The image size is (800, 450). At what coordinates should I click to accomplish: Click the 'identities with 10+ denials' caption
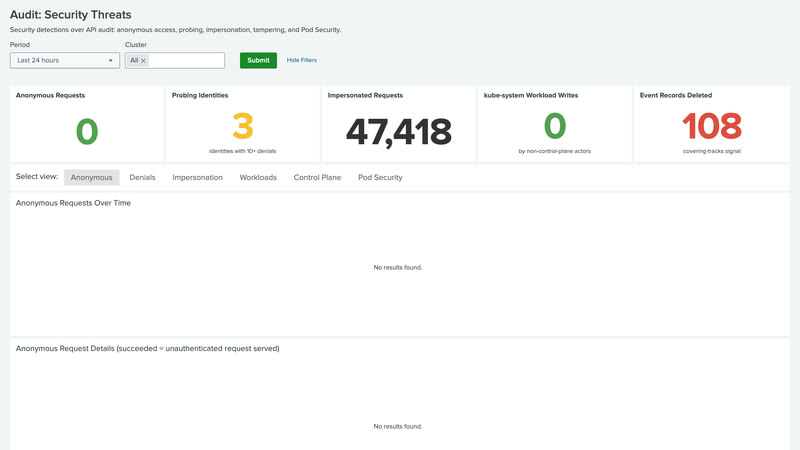(242, 151)
